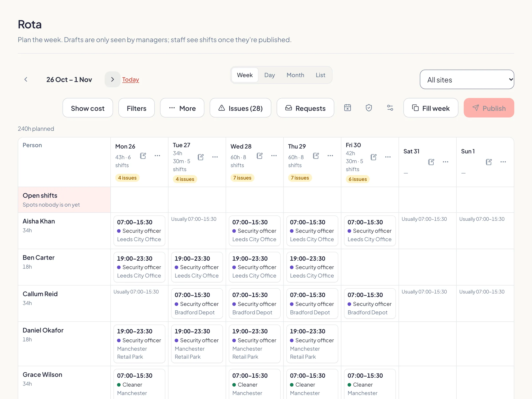Viewport: 532px width, 399px height.
Task: Open Mon 26 three-dot menu
Action: point(157,156)
